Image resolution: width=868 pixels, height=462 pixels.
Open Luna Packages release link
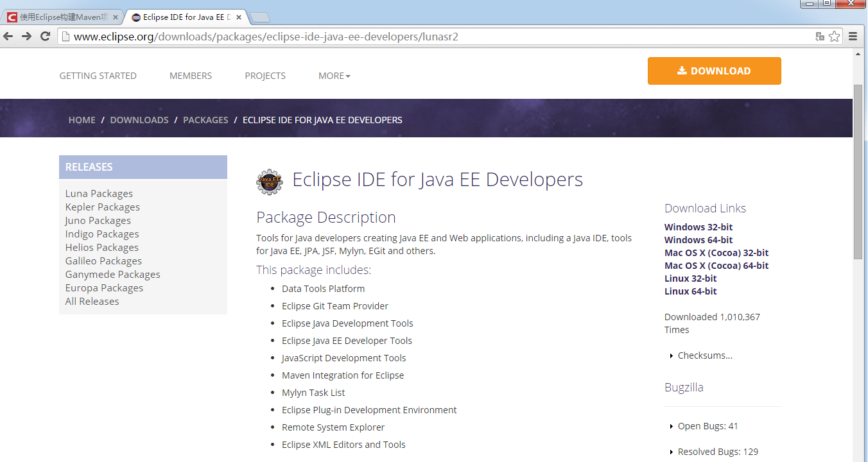[99, 194]
